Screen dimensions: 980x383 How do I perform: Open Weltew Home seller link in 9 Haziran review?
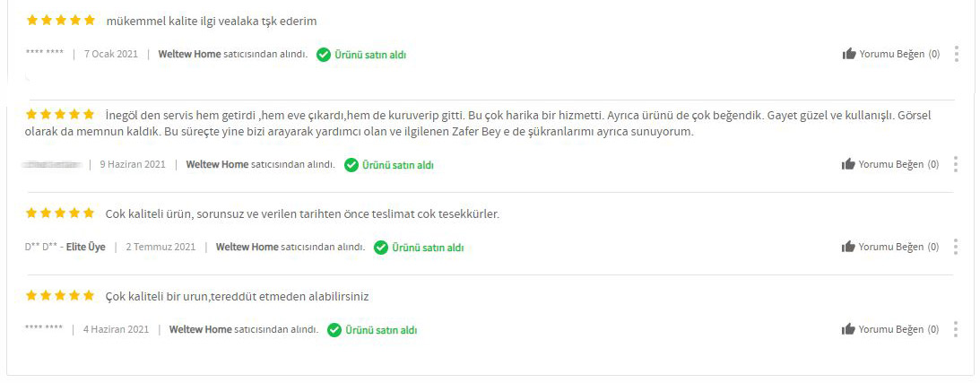218,165
